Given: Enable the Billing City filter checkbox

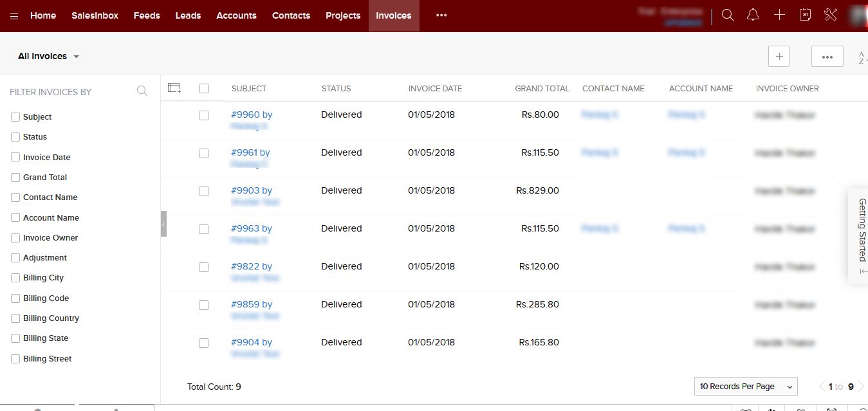Looking at the screenshot, I should pos(15,278).
